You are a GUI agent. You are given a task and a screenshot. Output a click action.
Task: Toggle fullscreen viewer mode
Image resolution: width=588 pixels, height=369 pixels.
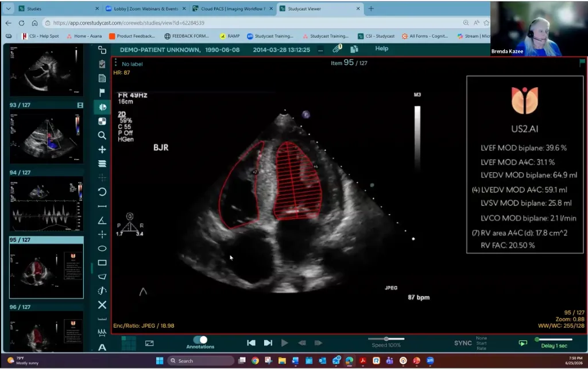(149, 343)
